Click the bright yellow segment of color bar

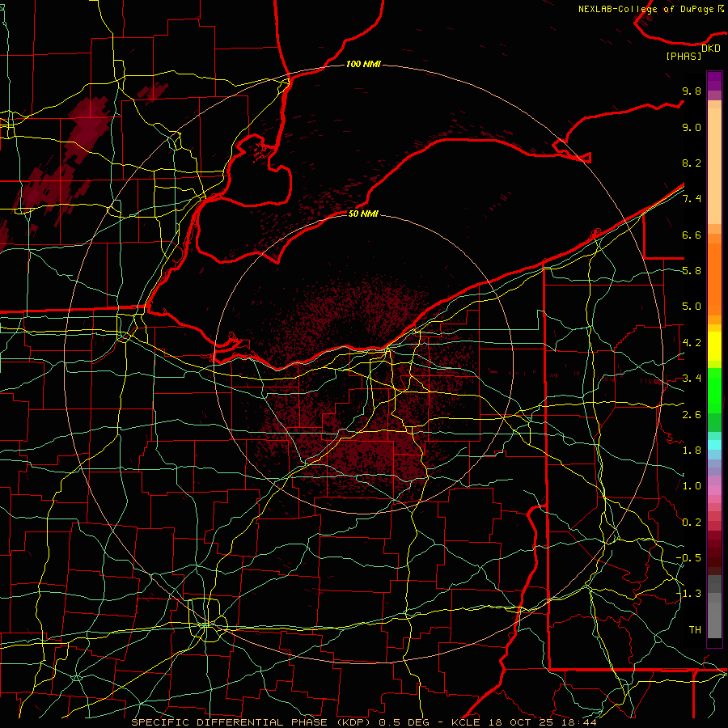point(714,346)
